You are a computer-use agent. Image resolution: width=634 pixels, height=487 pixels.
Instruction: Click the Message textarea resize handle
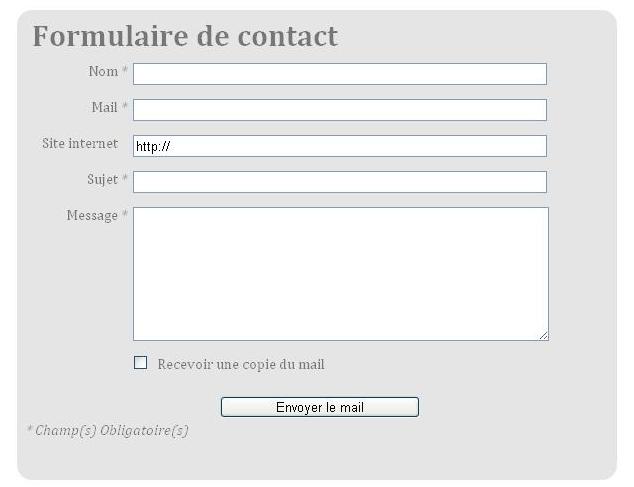click(x=543, y=335)
